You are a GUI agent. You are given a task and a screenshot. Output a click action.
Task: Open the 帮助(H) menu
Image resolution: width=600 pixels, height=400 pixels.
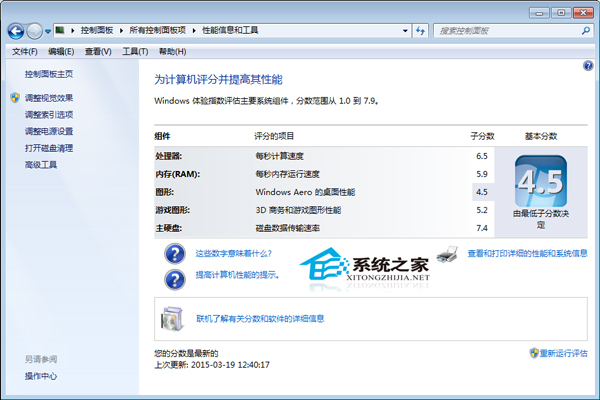(173, 51)
